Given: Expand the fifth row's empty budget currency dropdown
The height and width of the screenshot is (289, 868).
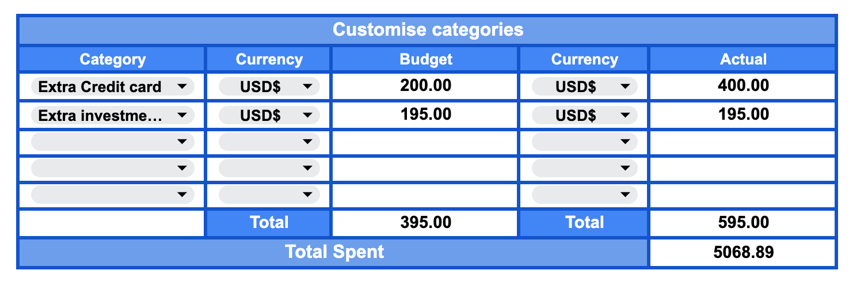Looking at the screenshot, I should tap(269, 195).
